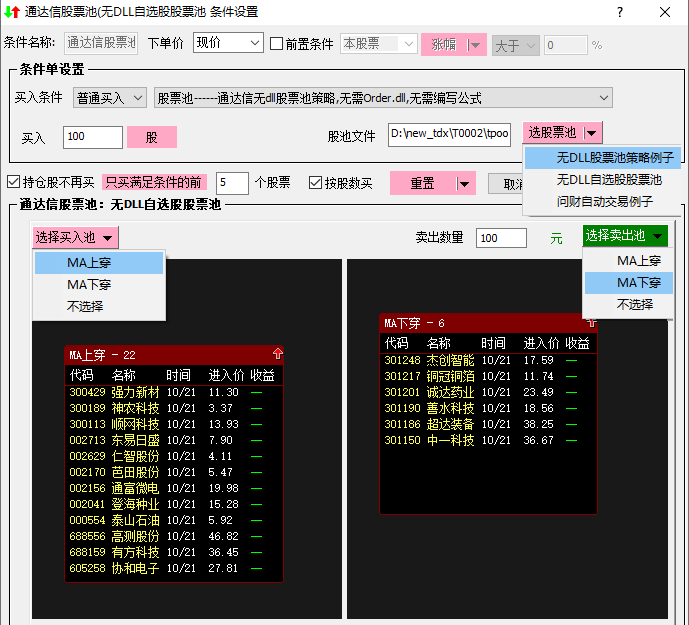
Task: Choose 问财自动交易例子 menu entry
Action: pos(605,201)
